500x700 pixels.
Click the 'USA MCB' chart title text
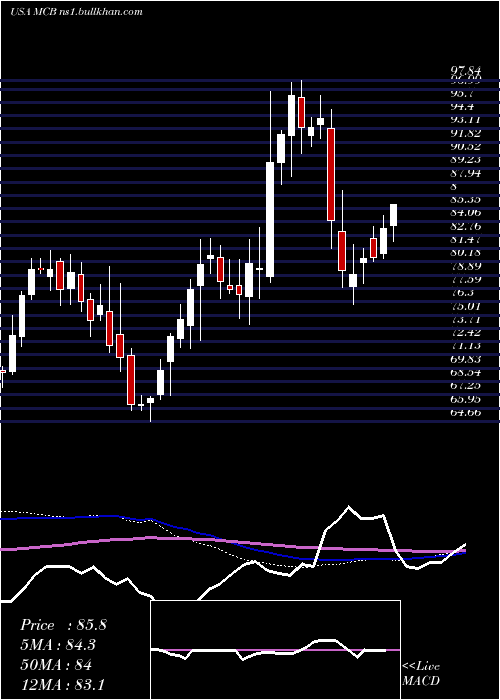(x=34, y=12)
